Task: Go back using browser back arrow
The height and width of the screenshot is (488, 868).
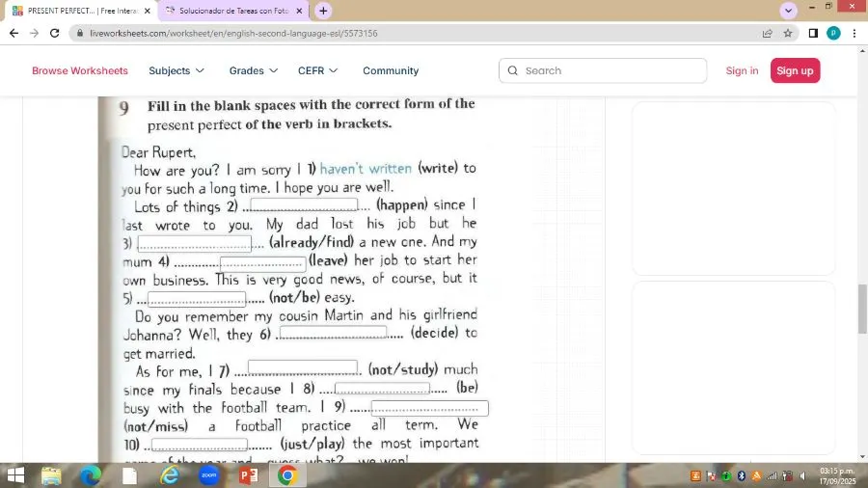Action: coord(14,33)
